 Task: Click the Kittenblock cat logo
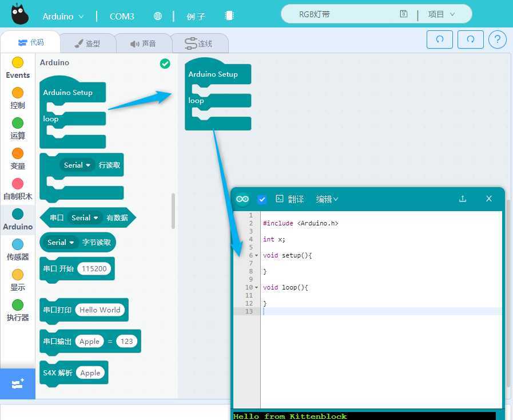pos(19,14)
